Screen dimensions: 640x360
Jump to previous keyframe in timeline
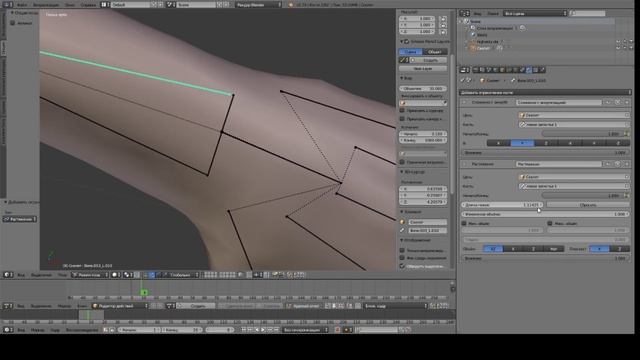tap(249, 330)
